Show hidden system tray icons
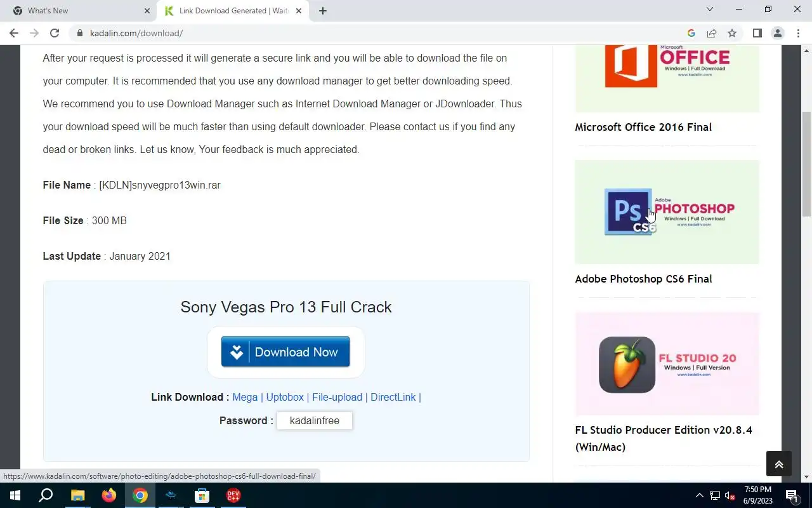 point(700,495)
